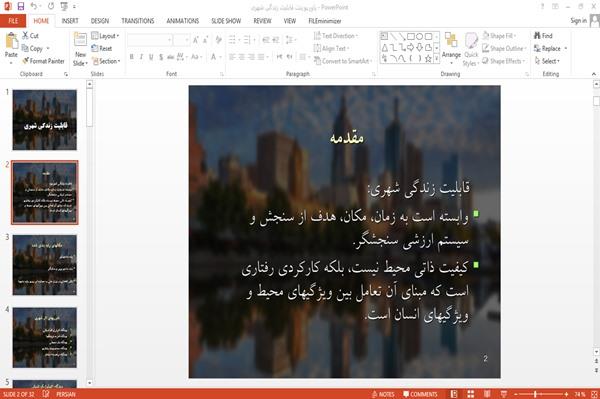
Task: Open the font size combo box
Action: 181,40
